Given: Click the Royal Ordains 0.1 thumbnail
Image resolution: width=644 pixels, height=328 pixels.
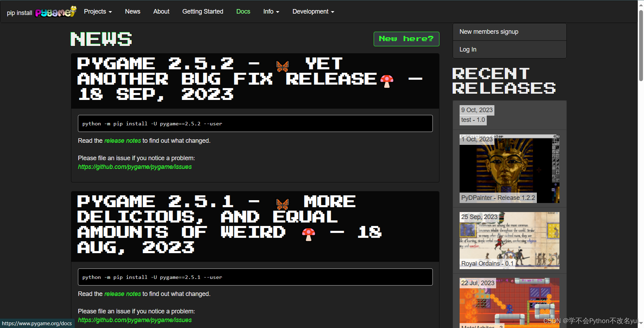Looking at the screenshot, I should point(509,240).
